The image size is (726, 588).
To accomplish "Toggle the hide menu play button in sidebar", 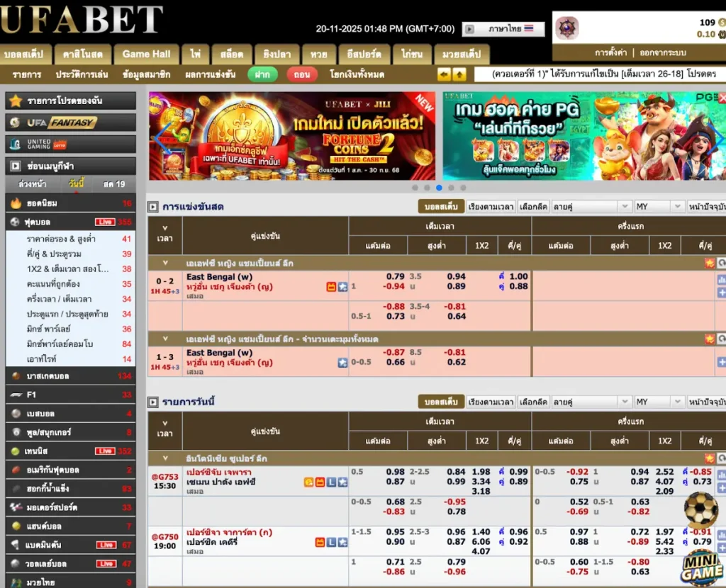I will pos(16,166).
